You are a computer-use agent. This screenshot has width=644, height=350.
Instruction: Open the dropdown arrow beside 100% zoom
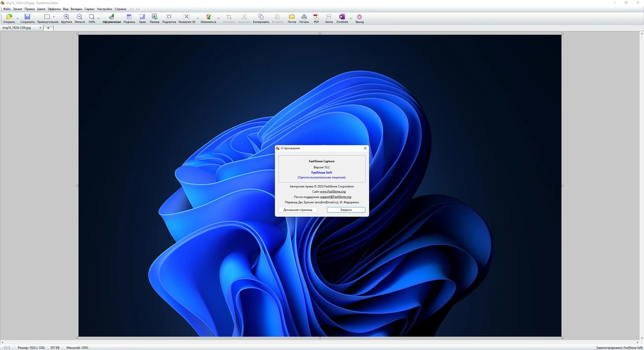[98, 17]
